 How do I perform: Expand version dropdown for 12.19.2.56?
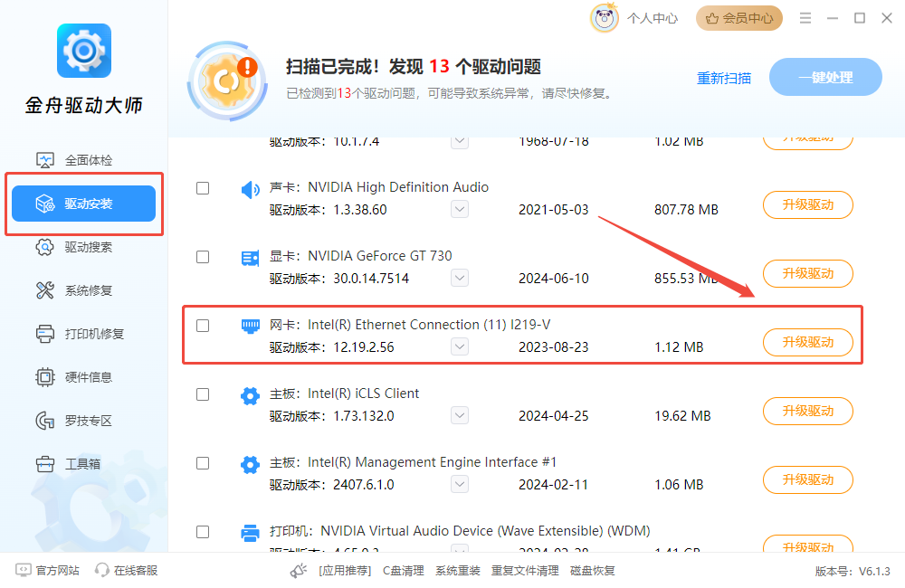click(x=460, y=346)
